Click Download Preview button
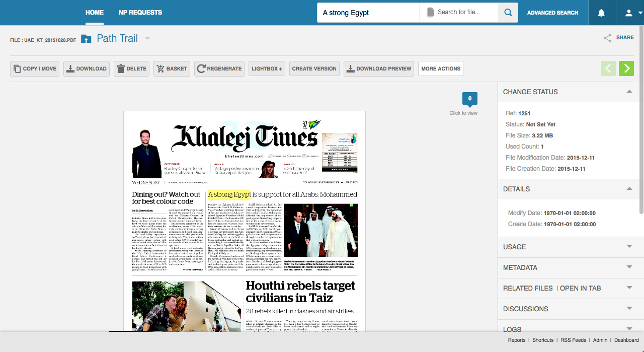Viewport: 644px width, 352px height. click(379, 68)
